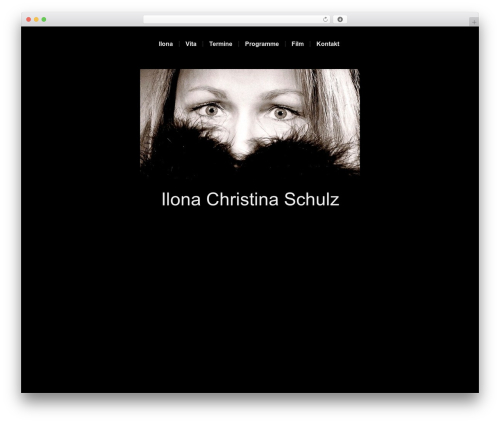The image size is (500, 423).
Task: Click the browser reload icon
Action: point(325,20)
